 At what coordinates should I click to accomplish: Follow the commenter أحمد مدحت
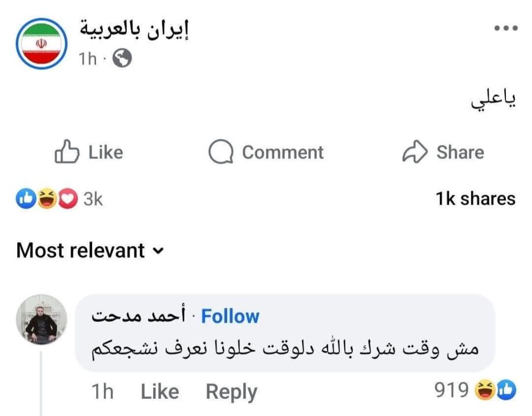click(x=230, y=316)
